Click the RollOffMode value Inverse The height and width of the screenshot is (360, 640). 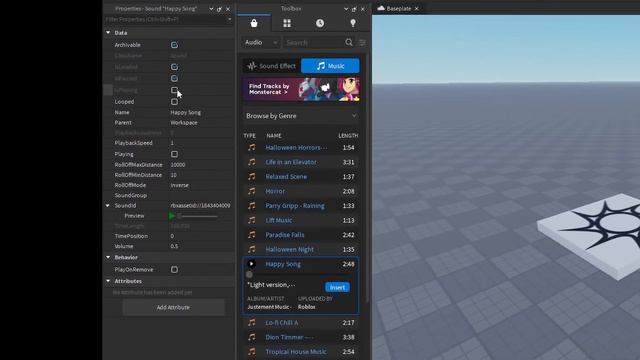coord(180,185)
